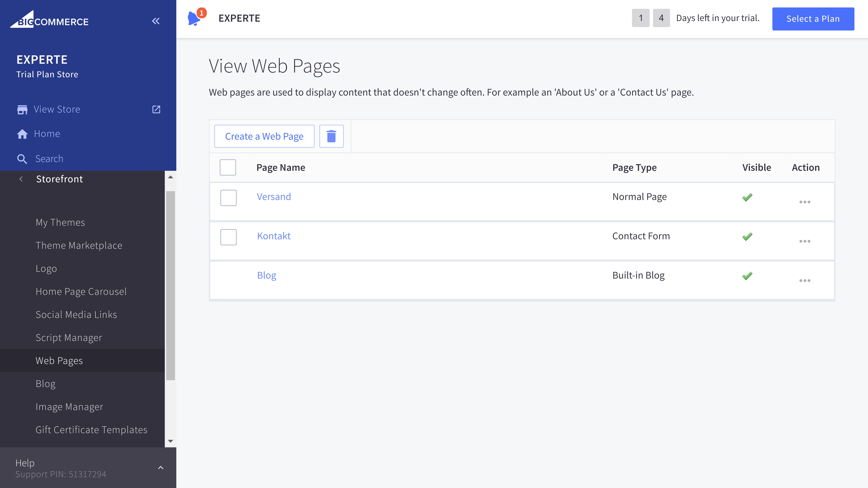Open Logo settings
Screen dimensions: 868x488
click(46, 269)
